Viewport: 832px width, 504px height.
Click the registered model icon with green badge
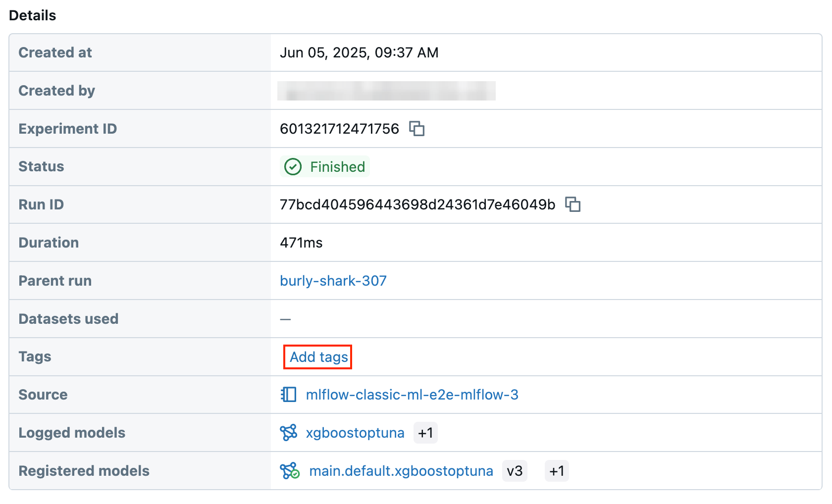point(290,470)
